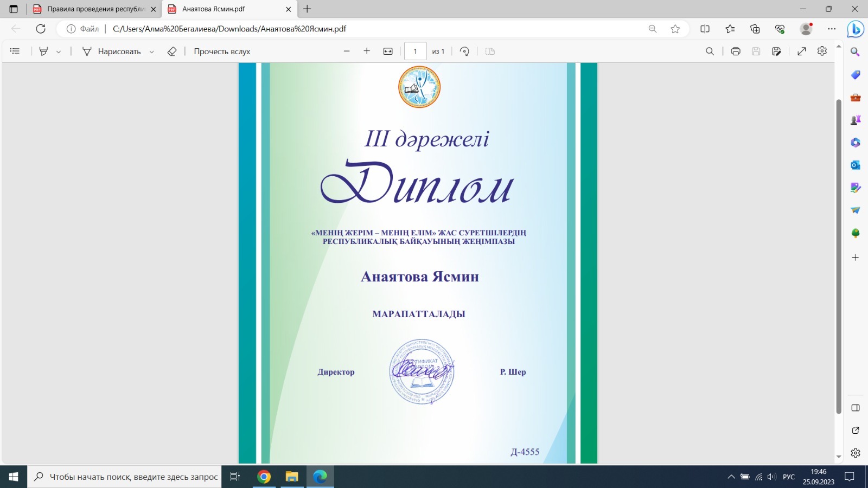Open the table of contents icon
Screen dimensions: 868x488
pyautogui.click(x=15, y=52)
